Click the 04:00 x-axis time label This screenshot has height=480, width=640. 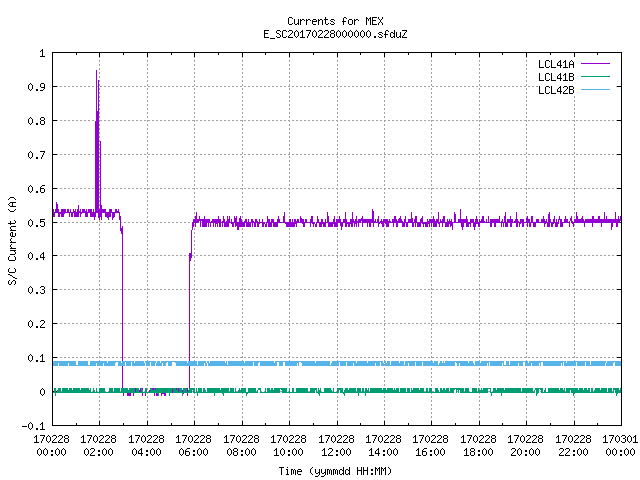(x=147, y=452)
